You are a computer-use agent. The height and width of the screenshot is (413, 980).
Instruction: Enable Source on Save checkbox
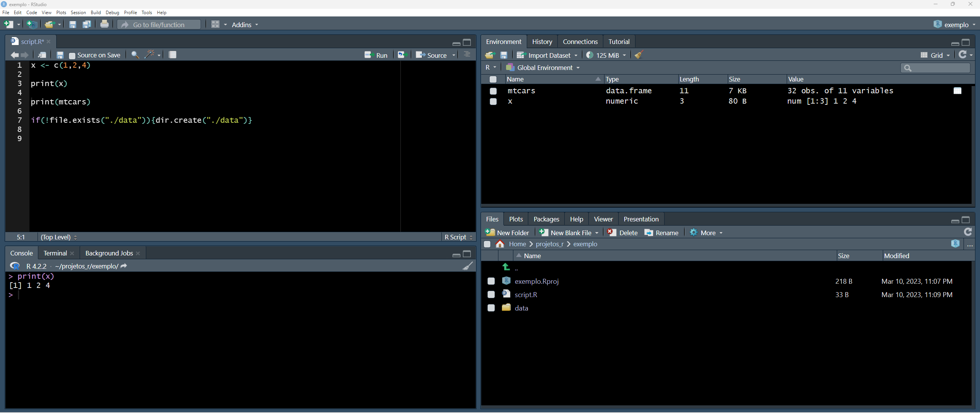pyautogui.click(x=72, y=55)
